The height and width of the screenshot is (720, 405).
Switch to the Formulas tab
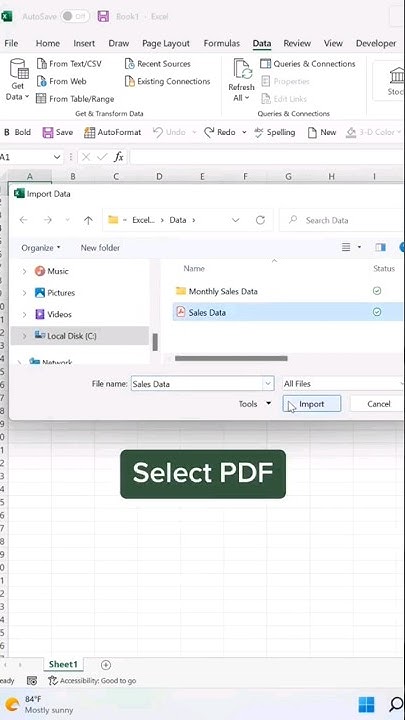222,43
